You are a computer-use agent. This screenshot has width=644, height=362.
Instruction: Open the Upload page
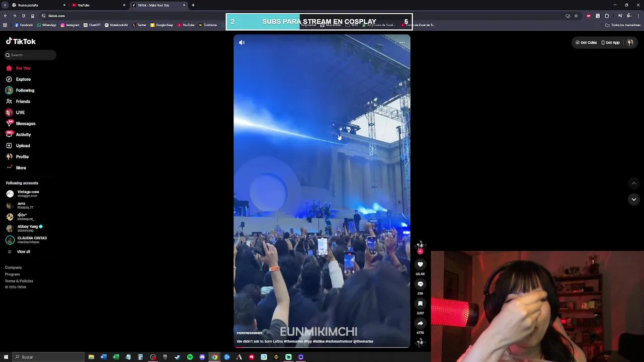(x=18, y=145)
